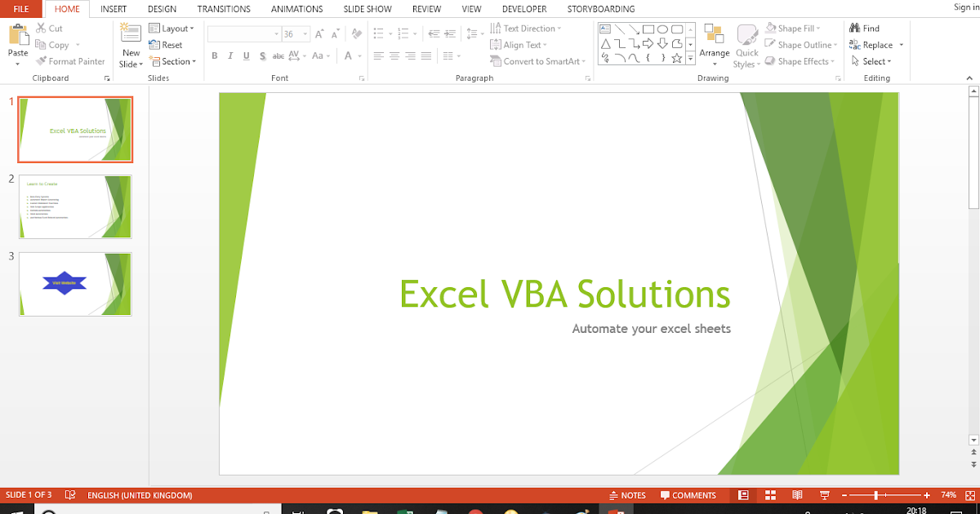Viewport: 980px width, 514px height.
Task: Open the Layout gallery dropdown
Action: 172,27
